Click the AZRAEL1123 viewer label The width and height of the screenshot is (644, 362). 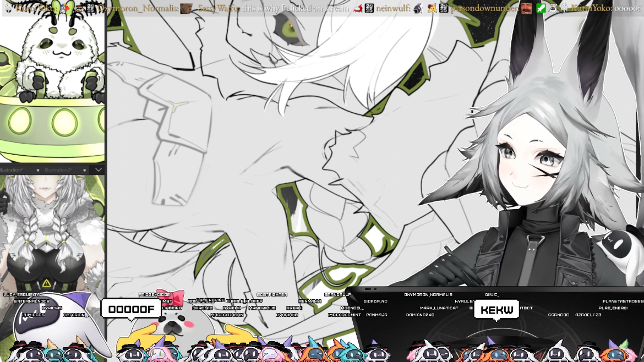click(588, 315)
